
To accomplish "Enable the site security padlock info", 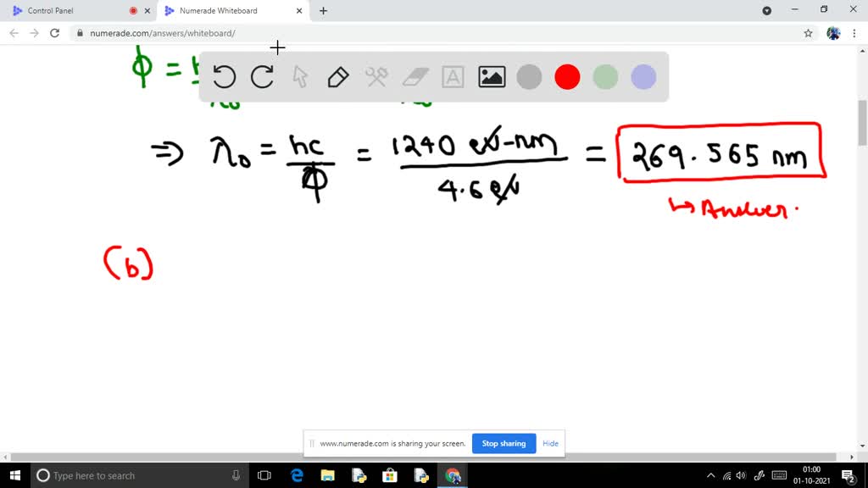I will 79,33.
